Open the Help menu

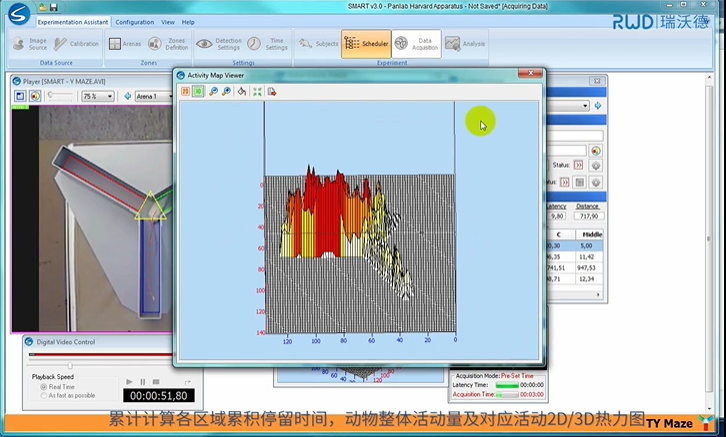click(x=188, y=22)
